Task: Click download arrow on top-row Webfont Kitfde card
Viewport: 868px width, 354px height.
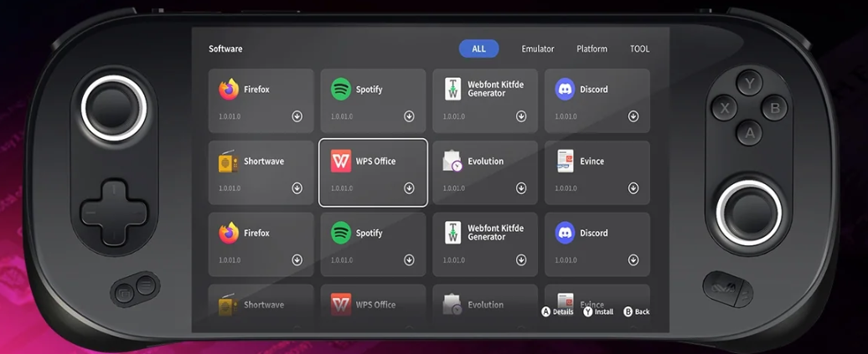Action: pyautogui.click(x=521, y=116)
